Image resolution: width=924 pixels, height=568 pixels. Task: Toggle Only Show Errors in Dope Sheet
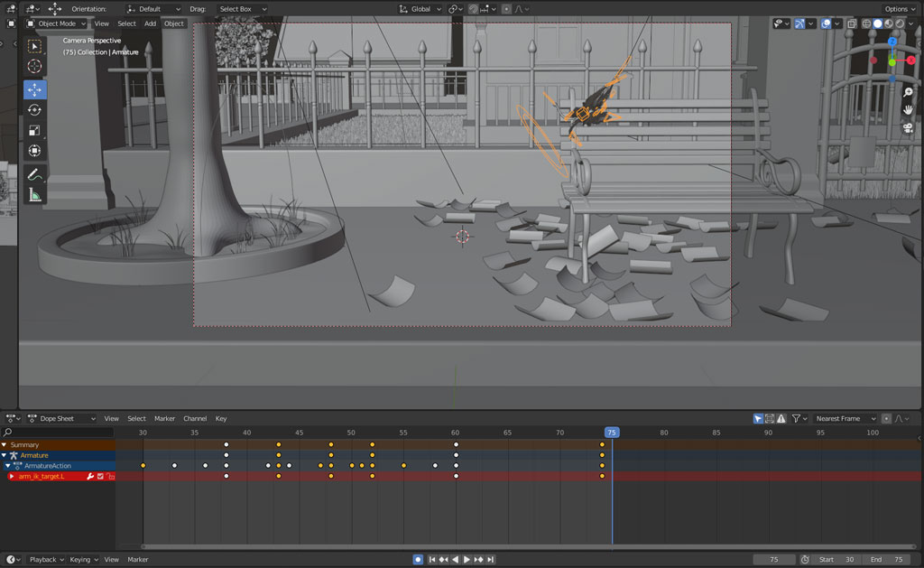pos(781,419)
